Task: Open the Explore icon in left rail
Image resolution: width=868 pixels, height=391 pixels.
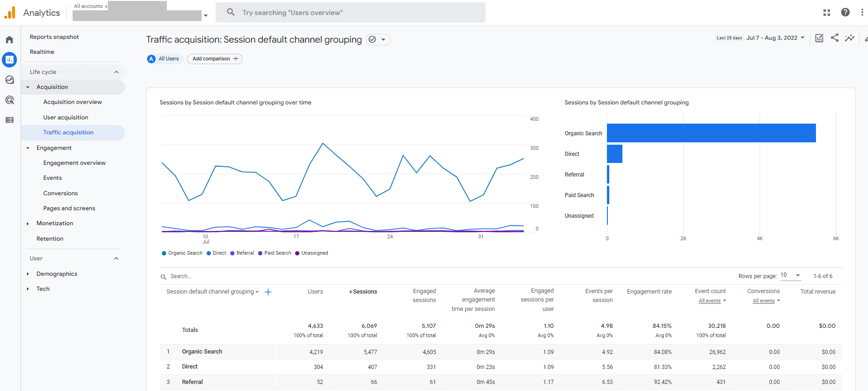Action: click(x=9, y=80)
